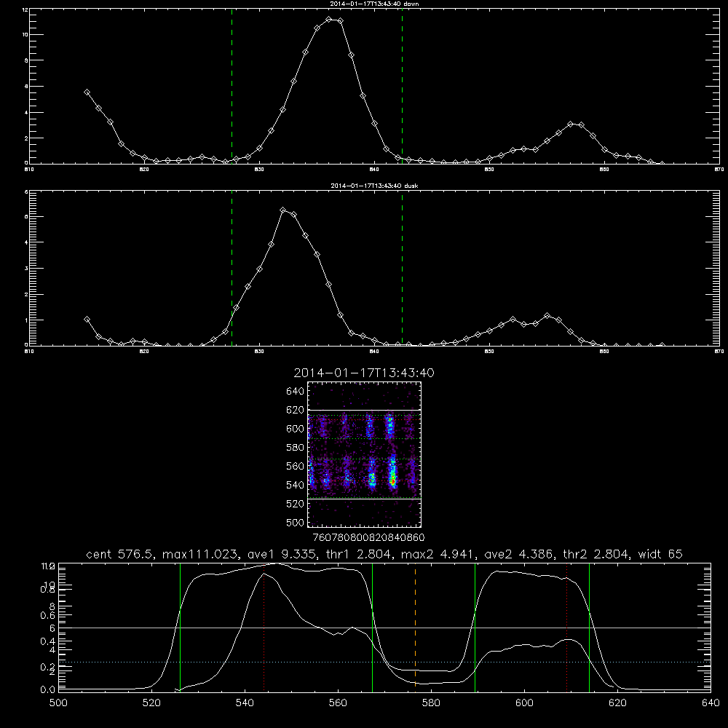Click the lower white horizontal line in the heatmap

click(365, 499)
